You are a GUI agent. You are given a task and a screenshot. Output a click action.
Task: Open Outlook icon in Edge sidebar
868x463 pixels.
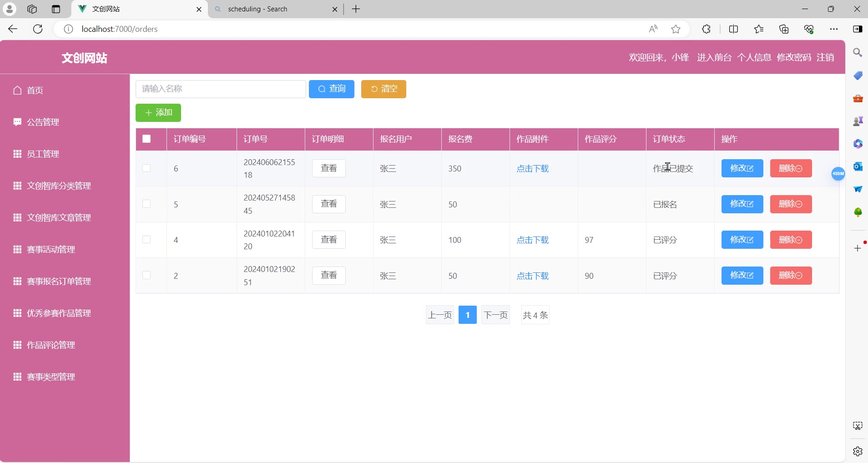coord(858,166)
